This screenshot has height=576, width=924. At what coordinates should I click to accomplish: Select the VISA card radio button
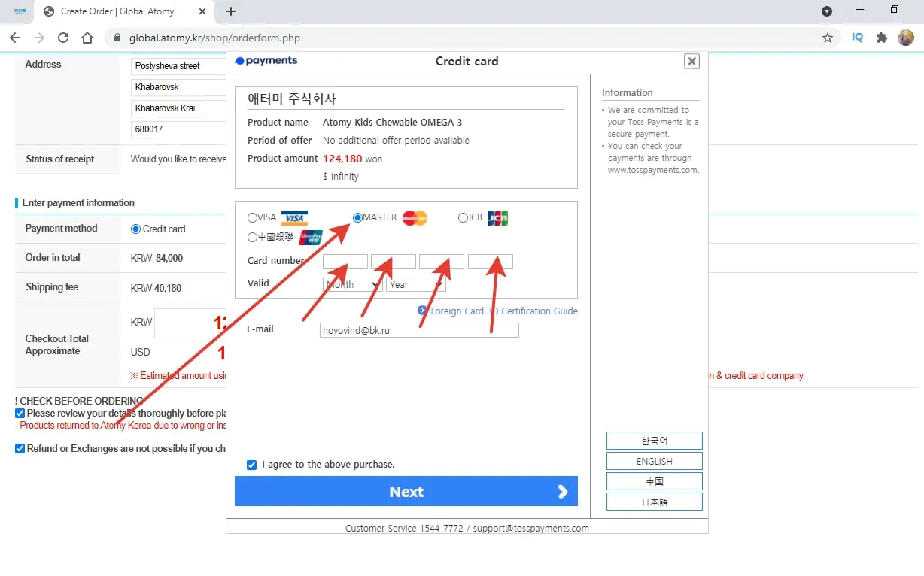point(252,218)
